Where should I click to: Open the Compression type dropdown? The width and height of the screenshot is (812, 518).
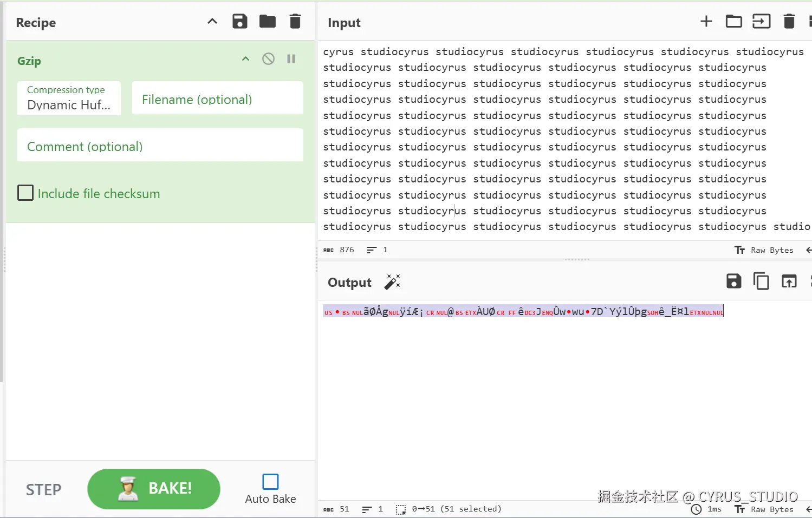coord(69,98)
